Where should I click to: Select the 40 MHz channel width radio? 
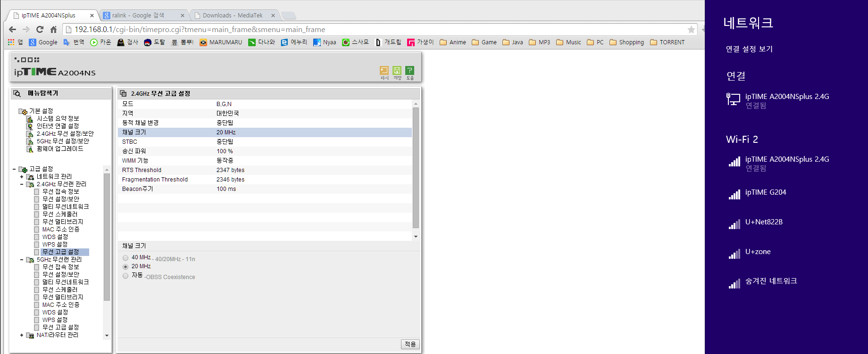125,258
